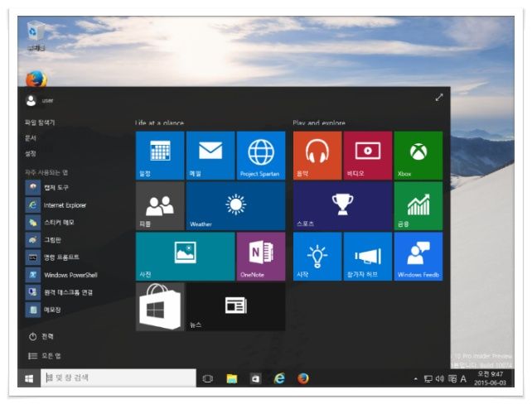
Task: Open the Sports (스포츠) trophy tile
Action: pyautogui.click(x=343, y=206)
